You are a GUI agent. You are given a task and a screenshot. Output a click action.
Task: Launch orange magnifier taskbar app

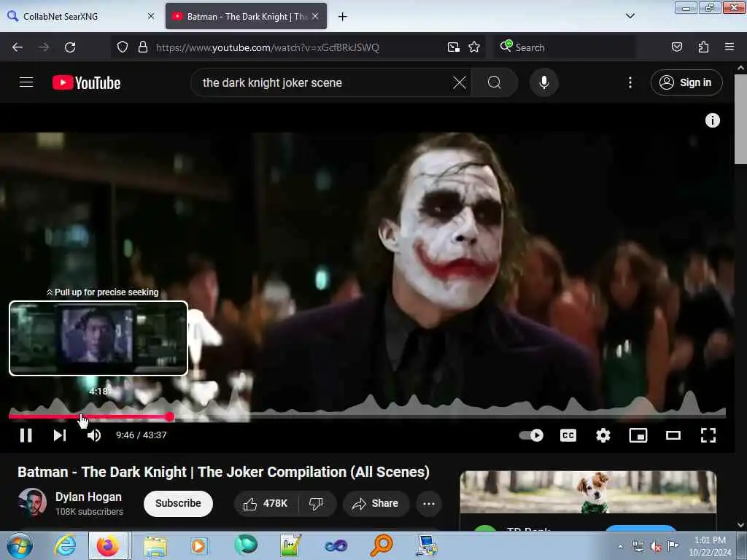(382, 545)
